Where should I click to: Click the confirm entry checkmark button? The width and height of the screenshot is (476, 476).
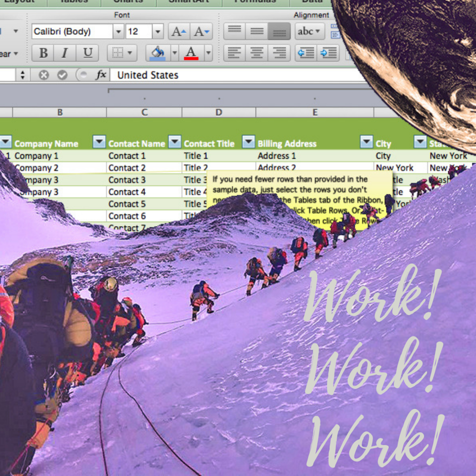pyautogui.click(x=62, y=75)
